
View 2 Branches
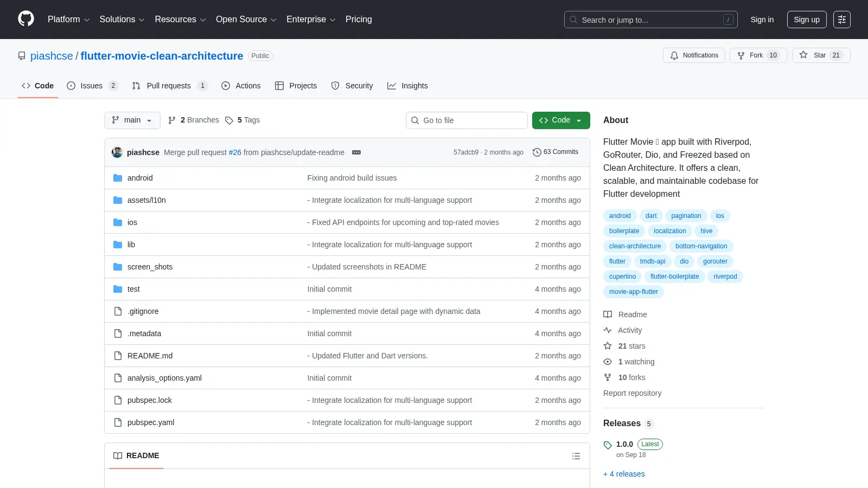click(x=194, y=120)
